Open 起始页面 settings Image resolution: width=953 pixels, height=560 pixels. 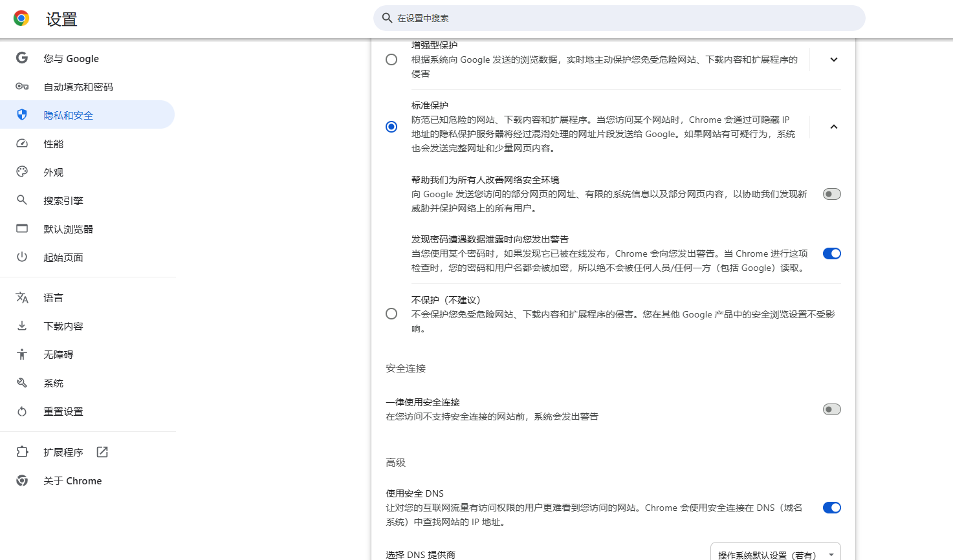pos(87,257)
